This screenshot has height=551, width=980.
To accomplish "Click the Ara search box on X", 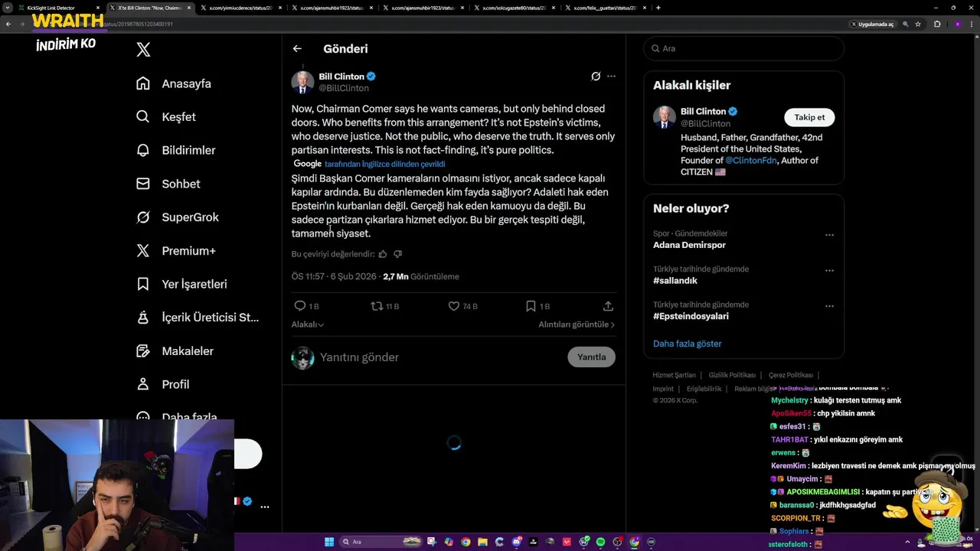I will tap(743, 48).
